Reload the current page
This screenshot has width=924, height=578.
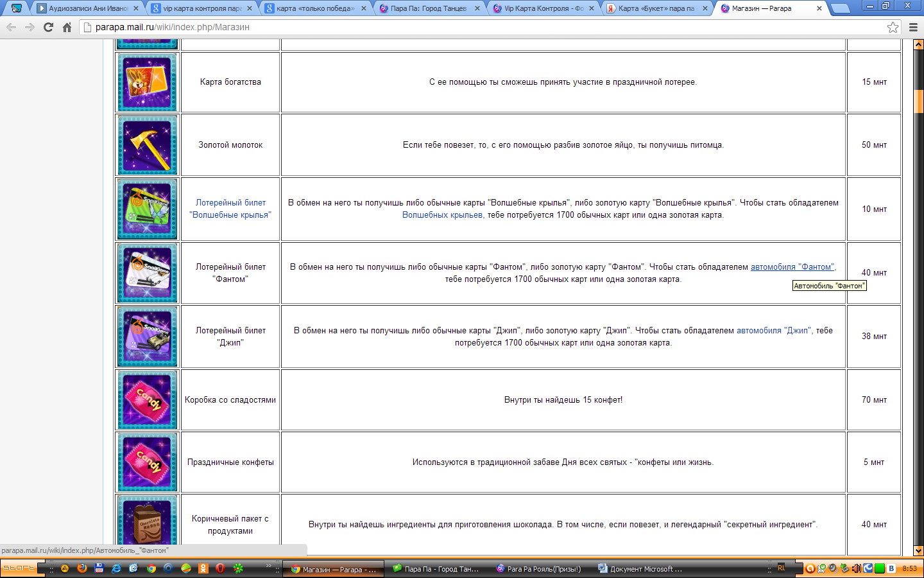tap(48, 27)
